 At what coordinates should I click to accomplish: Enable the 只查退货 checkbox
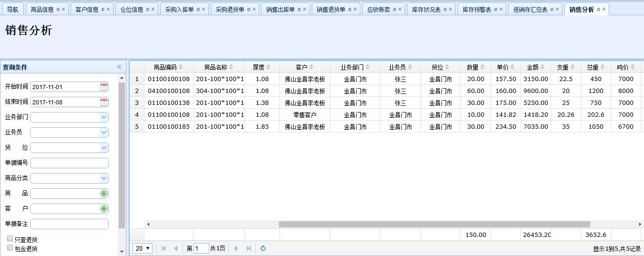(10, 238)
